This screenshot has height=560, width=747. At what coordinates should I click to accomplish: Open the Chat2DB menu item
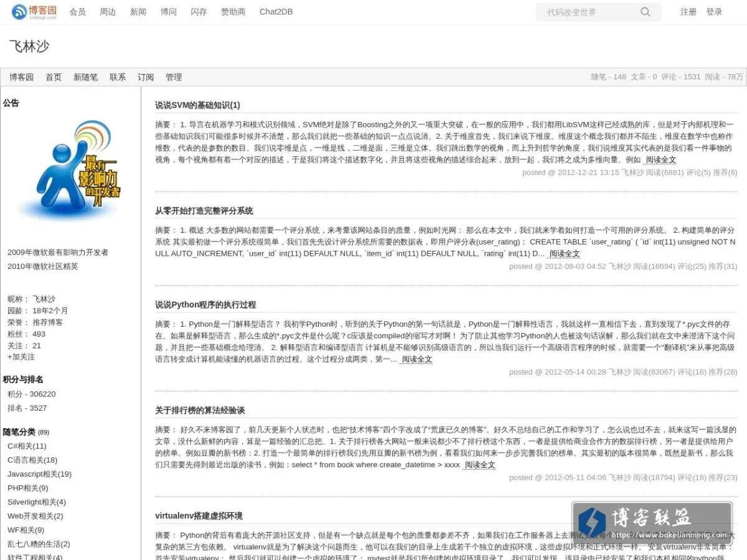coord(276,12)
